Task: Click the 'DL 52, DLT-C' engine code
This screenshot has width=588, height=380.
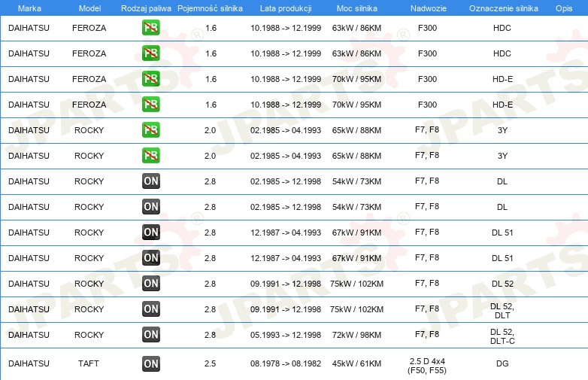Action: pos(502,336)
